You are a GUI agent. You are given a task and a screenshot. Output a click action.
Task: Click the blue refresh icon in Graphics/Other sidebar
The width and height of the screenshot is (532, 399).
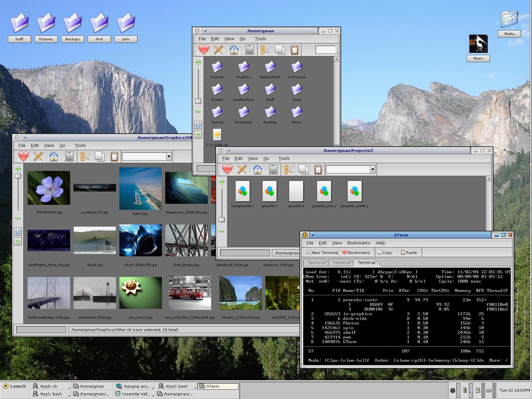coord(18,232)
